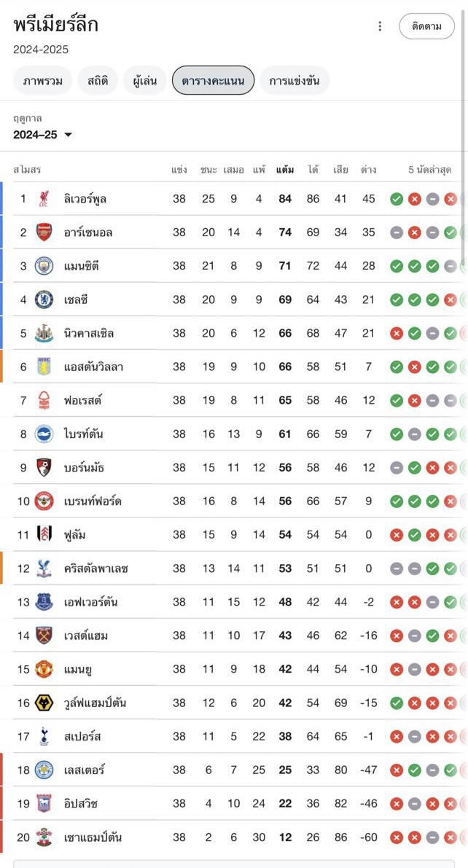The image size is (468, 868).
Task: Open the three-dot more options menu
Action: coord(380,26)
